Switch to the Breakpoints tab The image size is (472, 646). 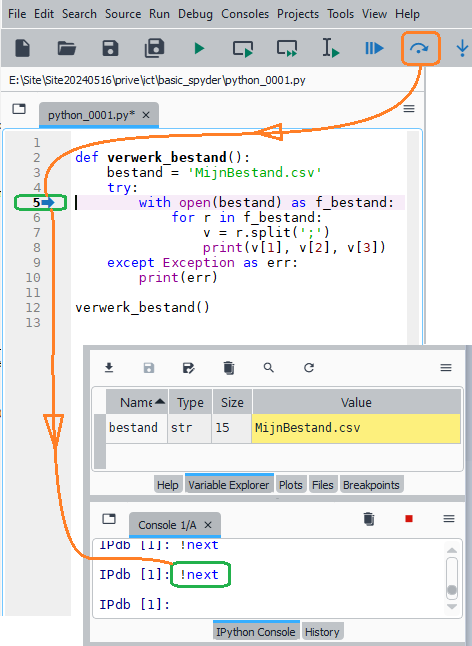(371, 485)
